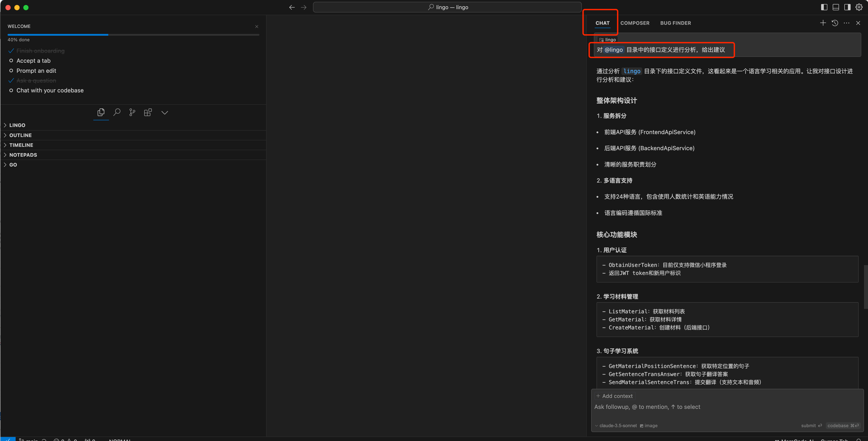This screenshot has width=868, height=441.
Task: Click the 核心功能模块 heading
Action: (617, 235)
